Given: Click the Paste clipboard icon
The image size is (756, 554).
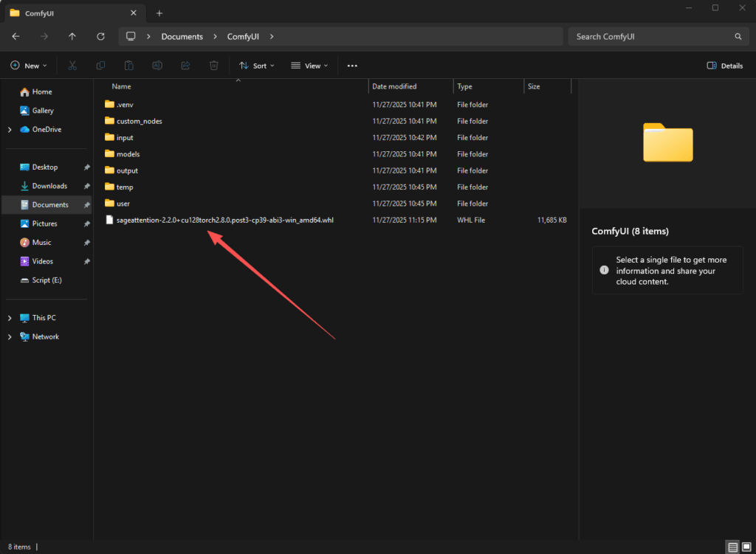Looking at the screenshot, I should pyautogui.click(x=128, y=66).
